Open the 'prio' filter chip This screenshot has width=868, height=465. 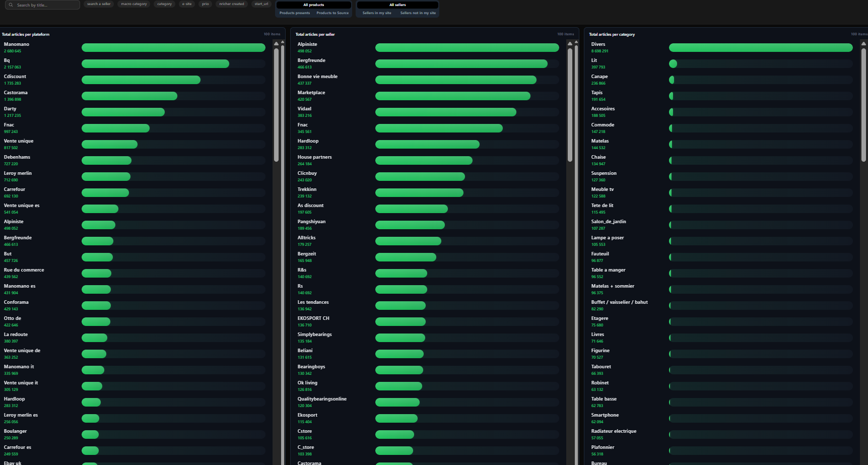pos(206,4)
